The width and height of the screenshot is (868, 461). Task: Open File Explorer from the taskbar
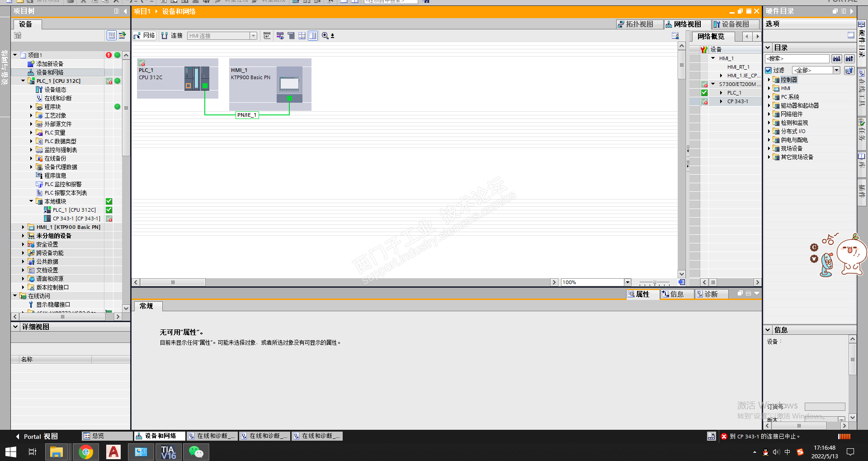click(57, 451)
